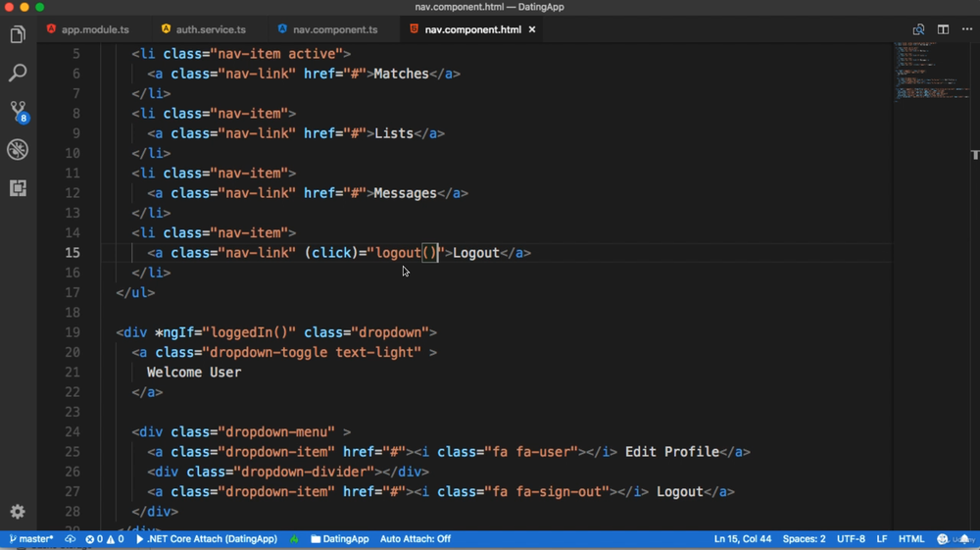
Task: Open the Debug view in activity bar
Action: (x=18, y=149)
